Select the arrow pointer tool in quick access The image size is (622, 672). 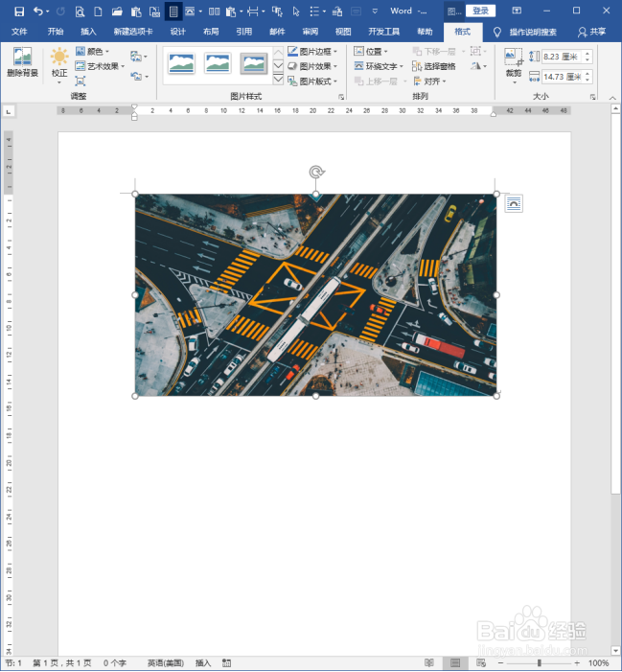coord(296,12)
